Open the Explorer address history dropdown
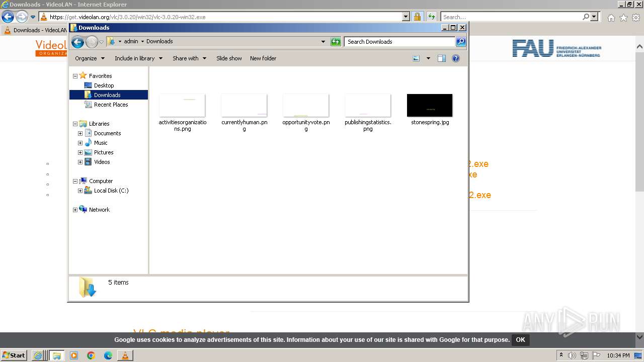The image size is (644, 362). coord(323,42)
